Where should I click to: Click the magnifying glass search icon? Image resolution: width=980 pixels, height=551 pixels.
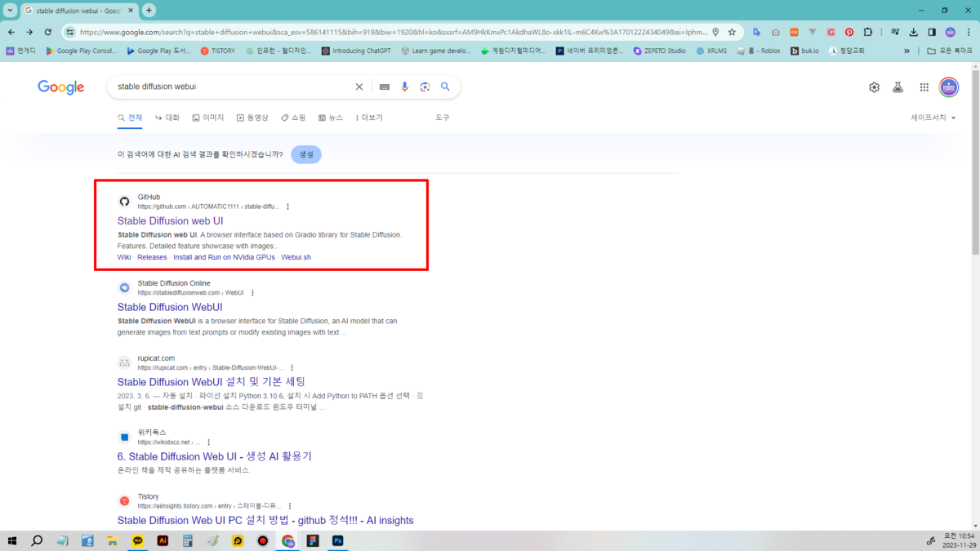(445, 86)
